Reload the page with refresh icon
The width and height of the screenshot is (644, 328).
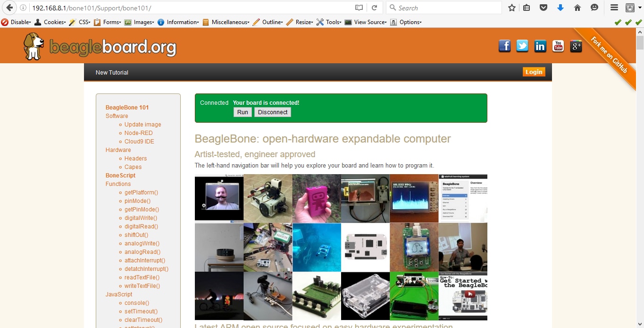[374, 8]
